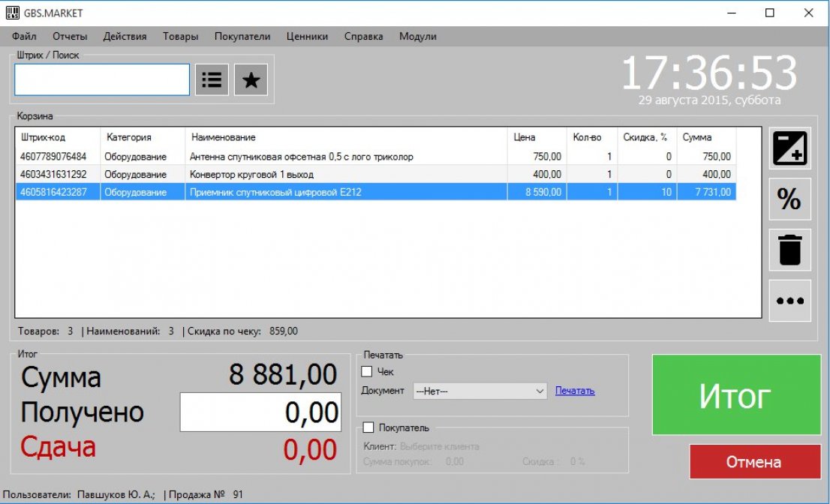This screenshot has height=504, width=830.
Task: Enable the Чек print checkbox
Action: [x=367, y=371]
